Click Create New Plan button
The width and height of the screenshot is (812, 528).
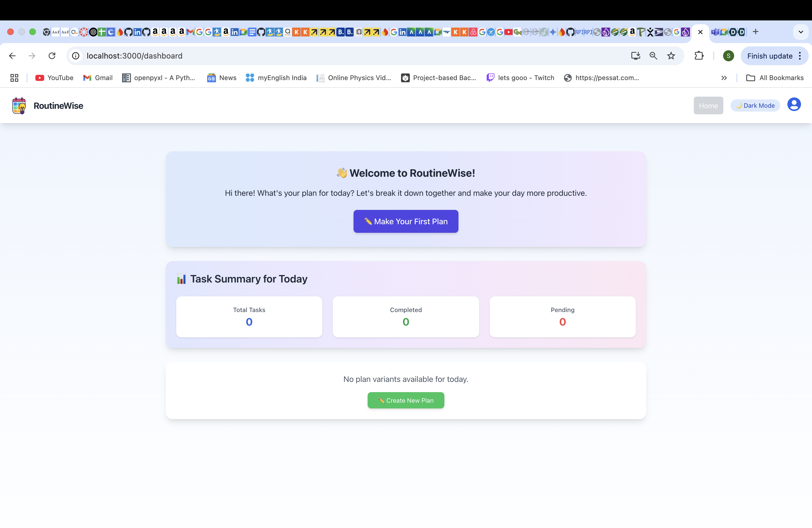click(x=406, y=400)
